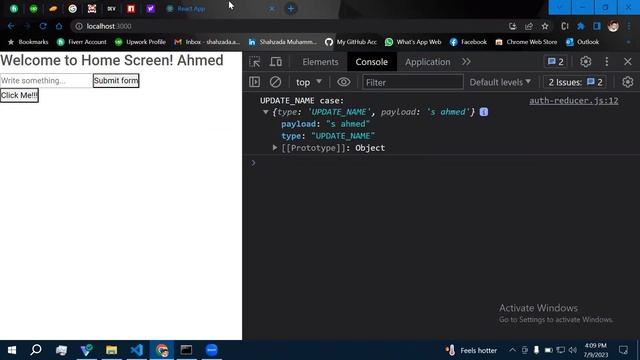Open the share page icon in address bar

tap(529, 26)
